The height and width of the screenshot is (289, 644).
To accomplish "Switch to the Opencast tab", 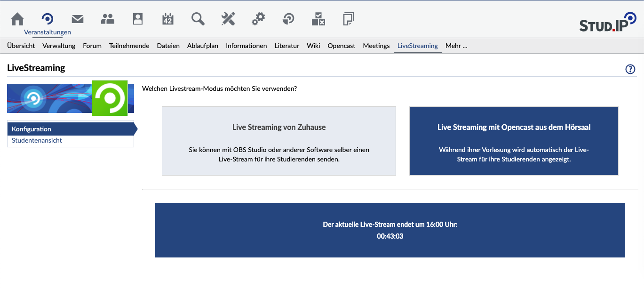I will click(341, 46).
